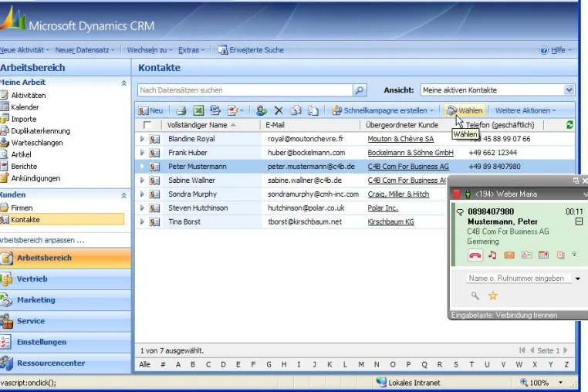Viewport: 588px width, 392px height.
Task: Click the merge records icon
Action: pyautogui.click(x=313, y=110)
